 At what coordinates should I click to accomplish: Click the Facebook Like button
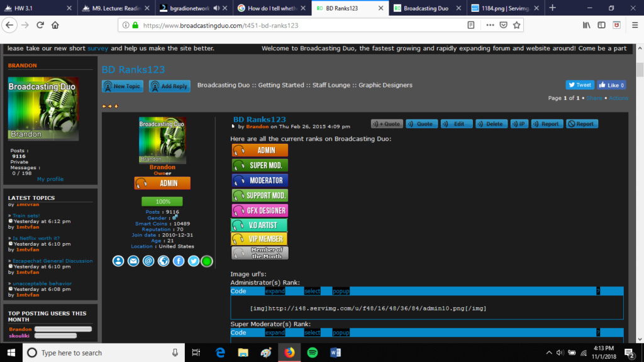611,85
